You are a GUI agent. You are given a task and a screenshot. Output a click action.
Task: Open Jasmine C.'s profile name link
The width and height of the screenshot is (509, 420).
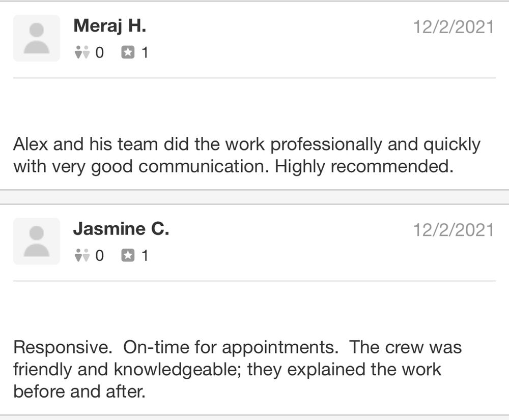pyautogui.click(x=121, y=229)
